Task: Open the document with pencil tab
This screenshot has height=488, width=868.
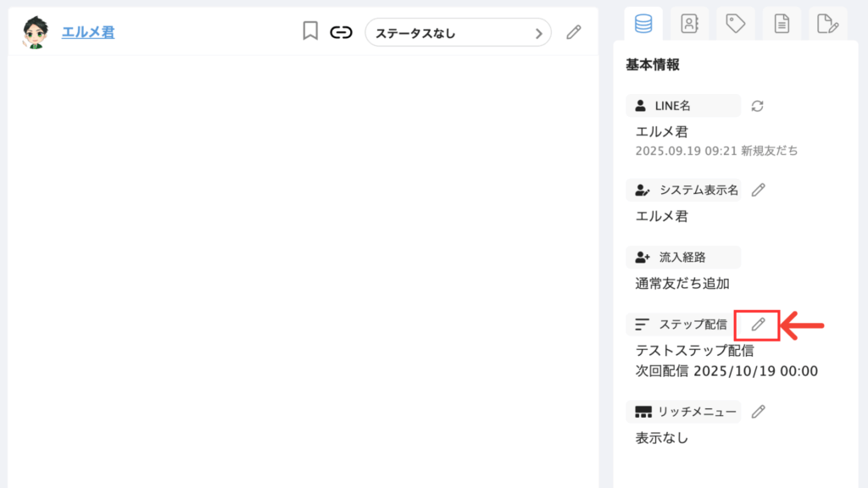Action: pos(827,24)
